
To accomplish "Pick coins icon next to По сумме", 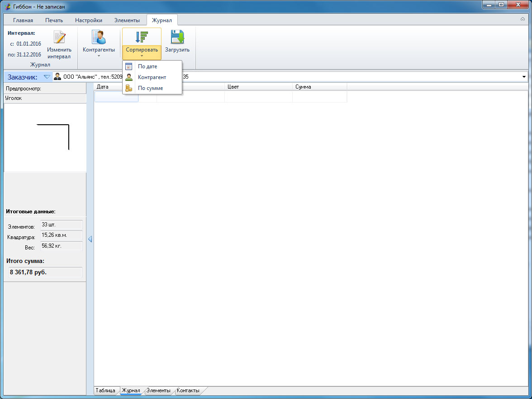I will pyautogui.click(x=128, y=88).
